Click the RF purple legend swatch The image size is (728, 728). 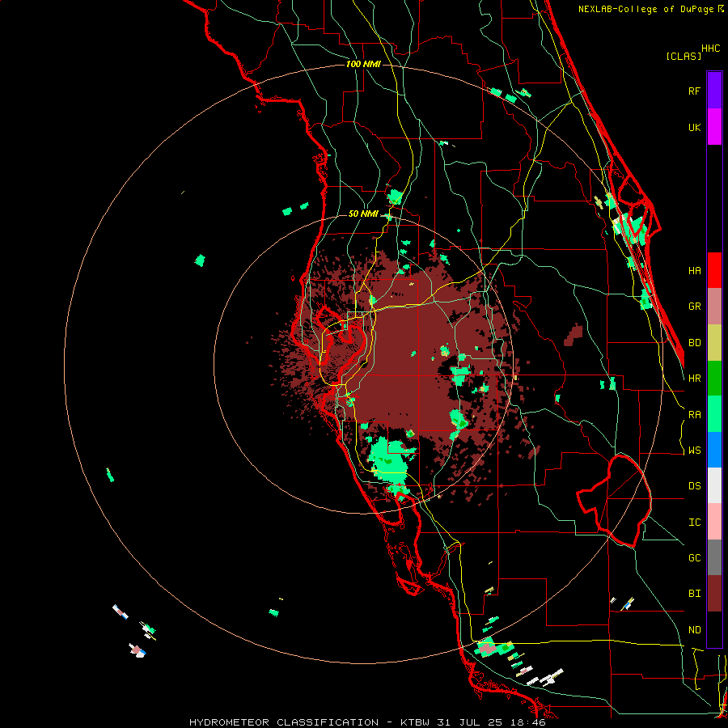pos(714,91)
